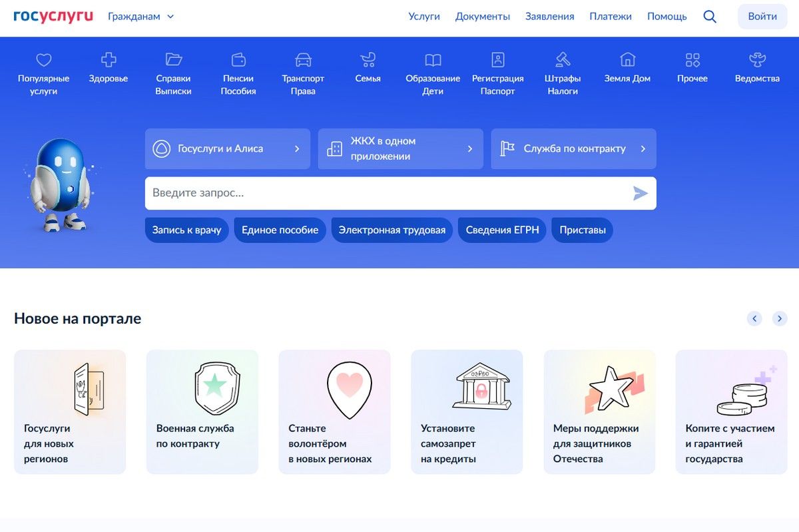Select Регистрация Паспорт ID icon
799x532 pixels.
tap(498, 60)
